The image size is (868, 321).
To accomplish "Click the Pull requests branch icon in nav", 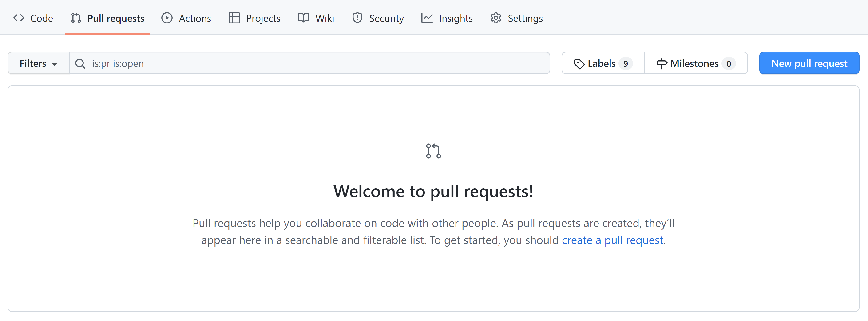I will click(x=76, y=18).
